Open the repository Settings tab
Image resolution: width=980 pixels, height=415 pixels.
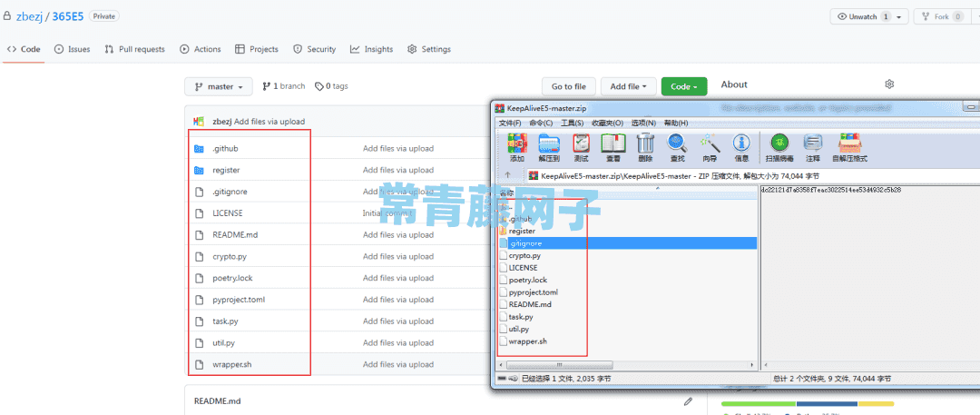(428, 49)
